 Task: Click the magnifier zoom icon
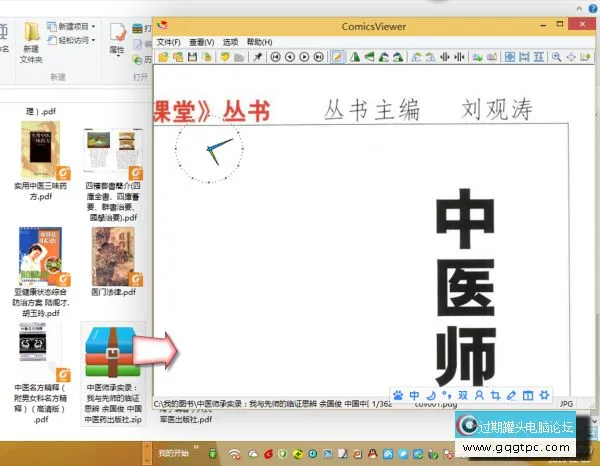[556, 57]
